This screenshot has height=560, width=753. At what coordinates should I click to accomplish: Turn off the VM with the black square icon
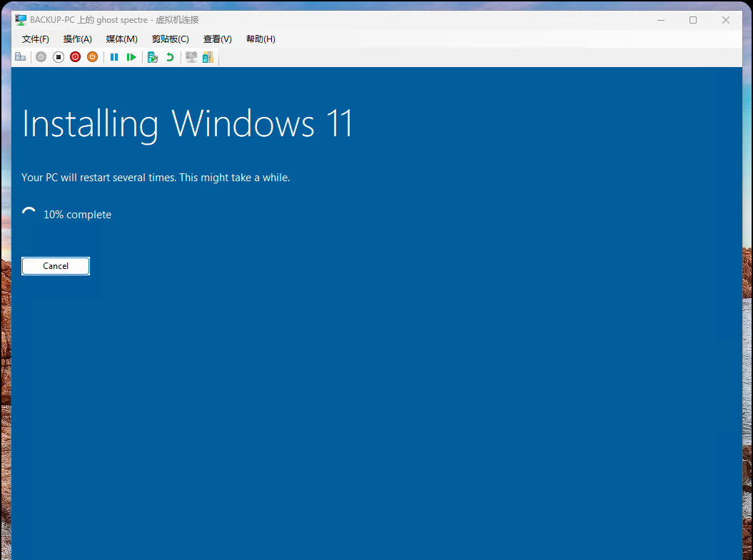[x=58, y=57]
